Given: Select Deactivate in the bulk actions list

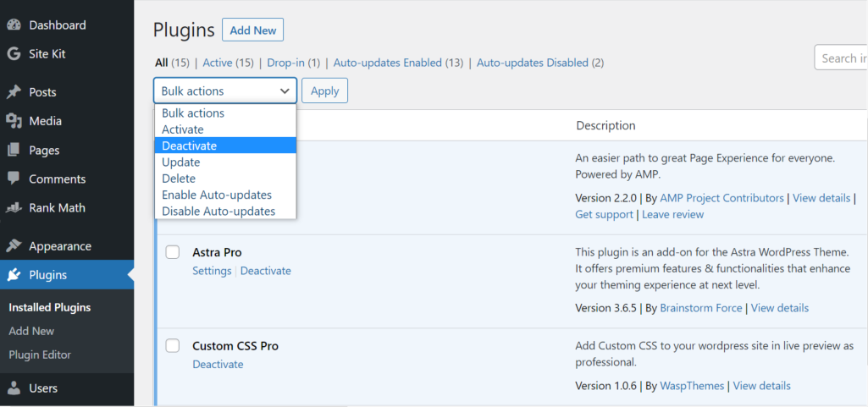Looking at the screenshot, I should click(x=225, y=146).
